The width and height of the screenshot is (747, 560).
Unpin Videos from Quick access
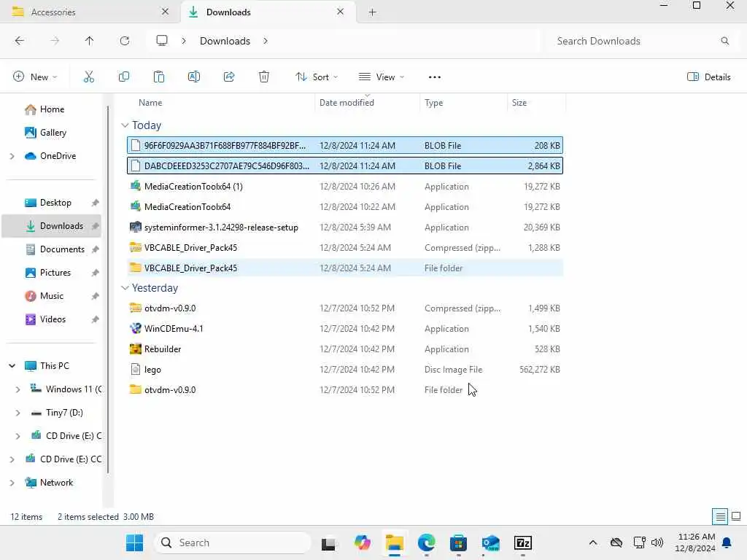pyautogui.click(x=96, y=319)
